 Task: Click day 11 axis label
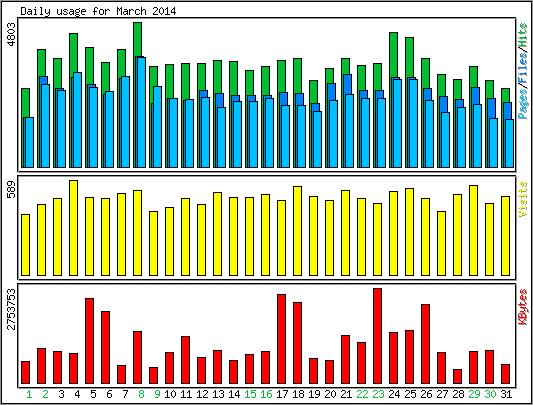[186, 394]
